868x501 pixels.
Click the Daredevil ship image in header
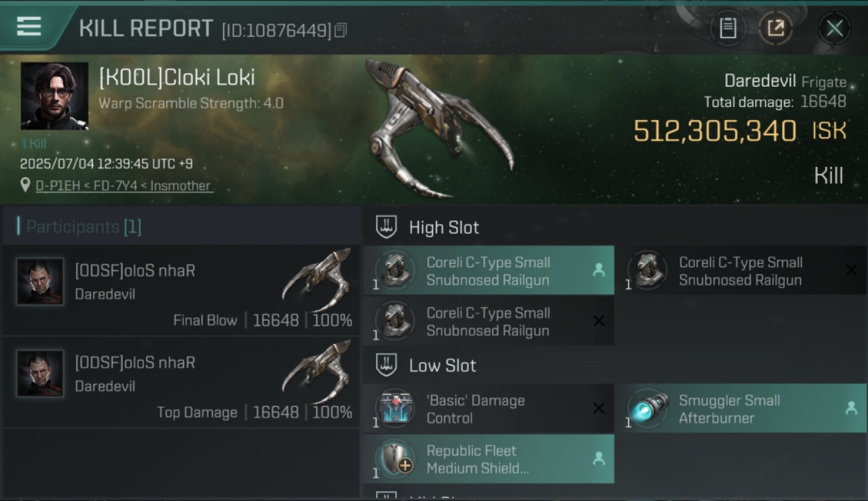pos(439,128)
